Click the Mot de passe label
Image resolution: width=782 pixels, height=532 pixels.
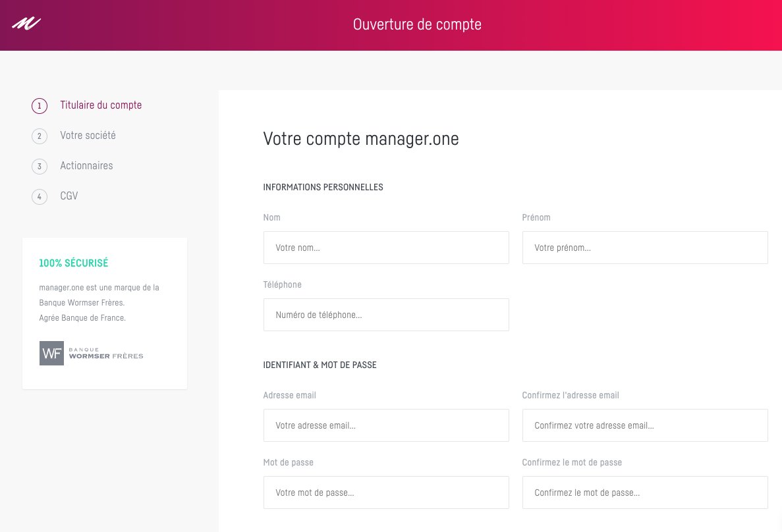click(289, 463)
